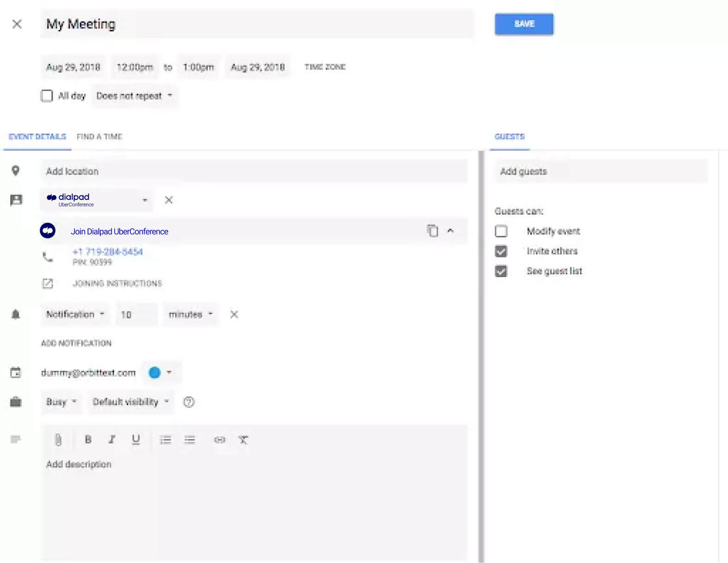Click the description lines icon
The width and height of the screenshot is (728, 563).
[16, 439]
